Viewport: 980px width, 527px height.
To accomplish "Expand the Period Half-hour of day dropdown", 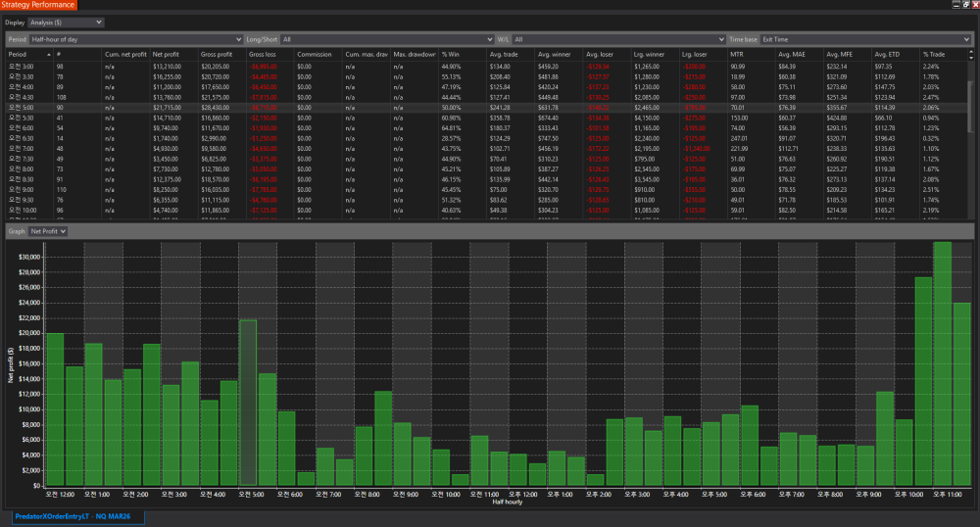I will pos(134,39).
